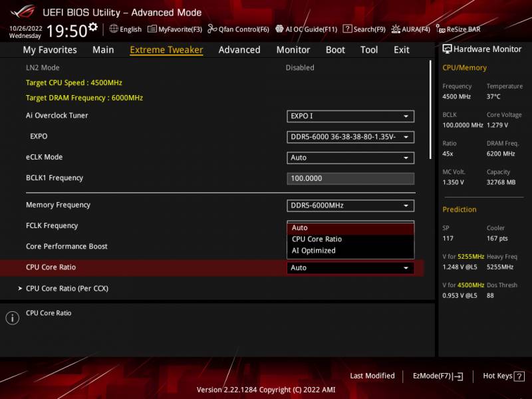Open the Advanced tab
This screenshot has width=532, height=399.
click(239, 50)
